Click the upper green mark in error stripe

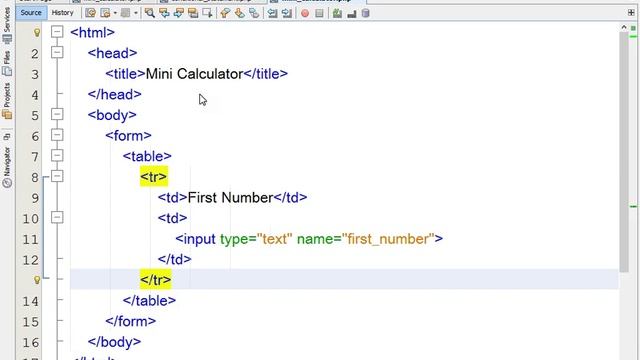pos(633,37)
